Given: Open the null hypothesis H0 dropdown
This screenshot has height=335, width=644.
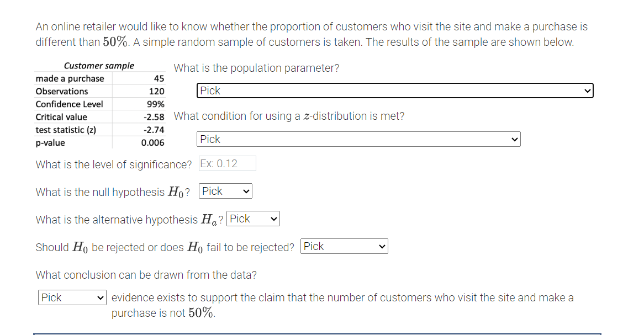Looking at the screenshot, I should pos(225,191).
